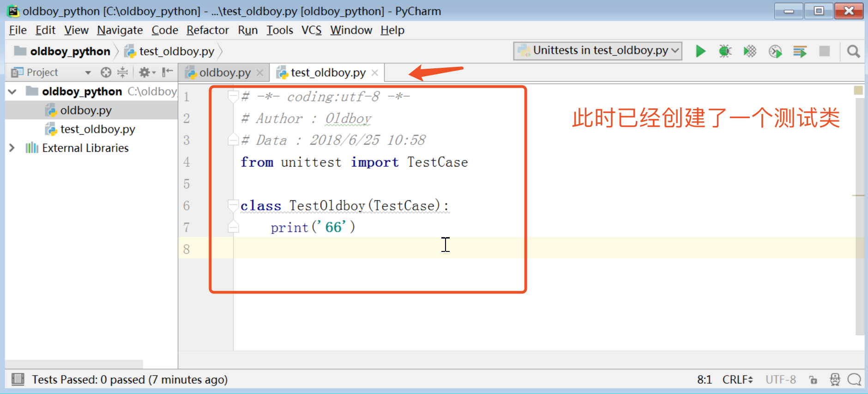Collapse the oldboy_python project tree node
Viewport: 868px width, 394px height.
12,92
